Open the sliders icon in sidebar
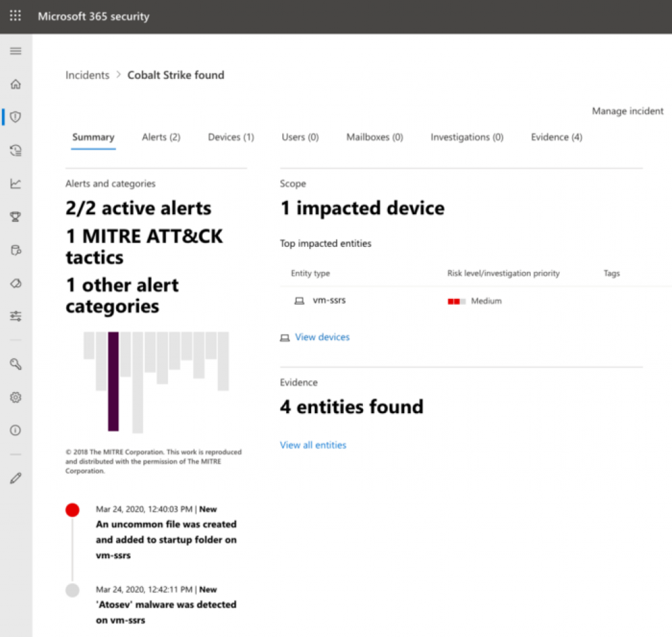Image resolution: width=672 pixels, height=637 pixels. click(x=16, y=317)
